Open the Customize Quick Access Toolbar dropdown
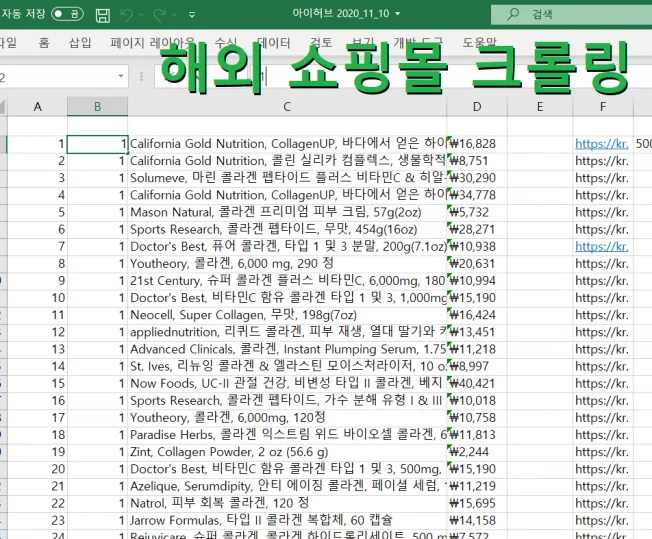 [x=192, y=15]
